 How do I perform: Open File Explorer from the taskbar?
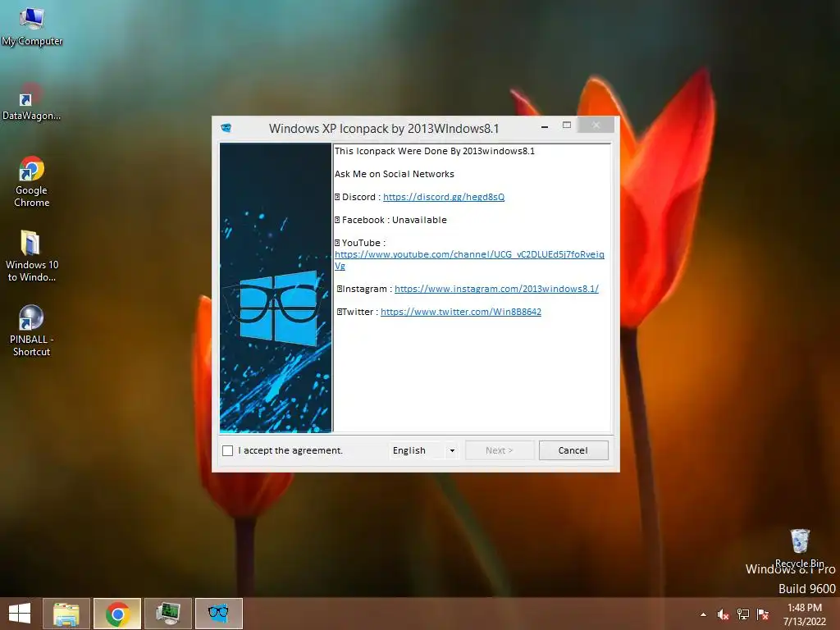(x=66, y=614)
